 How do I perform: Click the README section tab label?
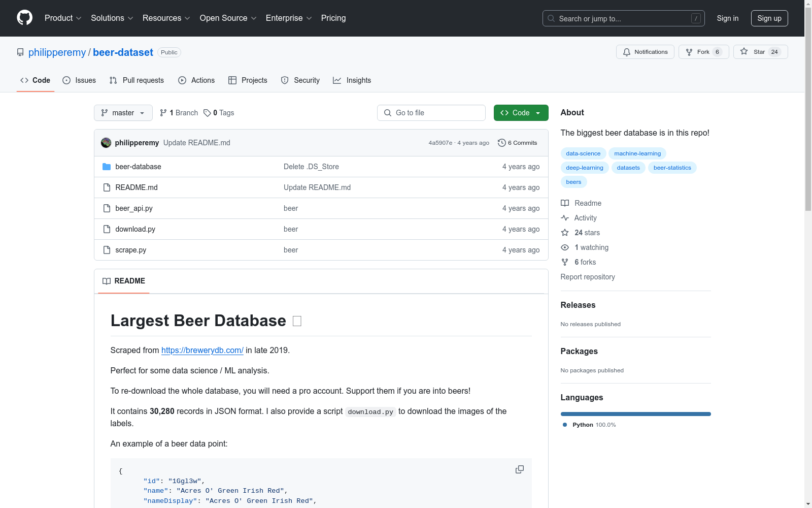[124, 281]
